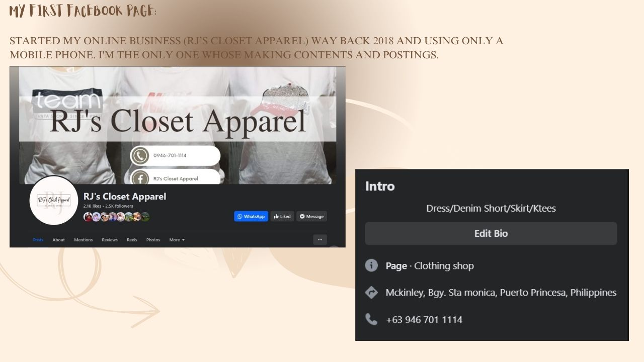Open the three-dots page options menu
Viewport: 644px width, 362px height.
(x=320, y=240)
